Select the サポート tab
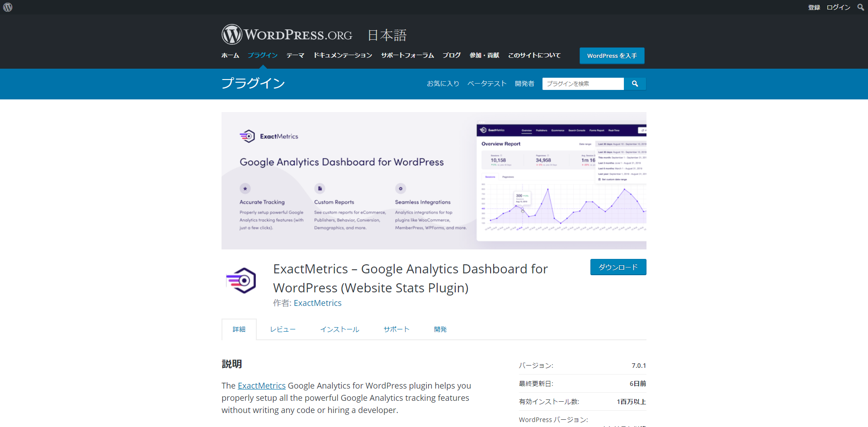The height and width of the screenshot is (427, 868). (396, 329)
